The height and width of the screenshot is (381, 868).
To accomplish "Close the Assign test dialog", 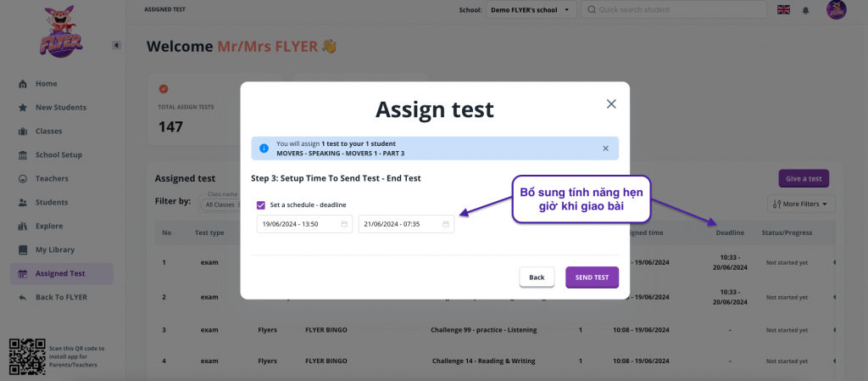I will pos(610,104).
